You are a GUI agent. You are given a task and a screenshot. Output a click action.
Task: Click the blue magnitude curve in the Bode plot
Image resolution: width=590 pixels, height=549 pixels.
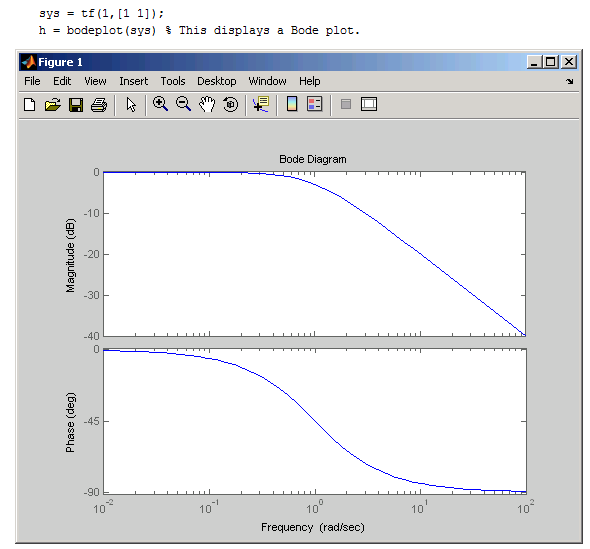click(420, 254)
